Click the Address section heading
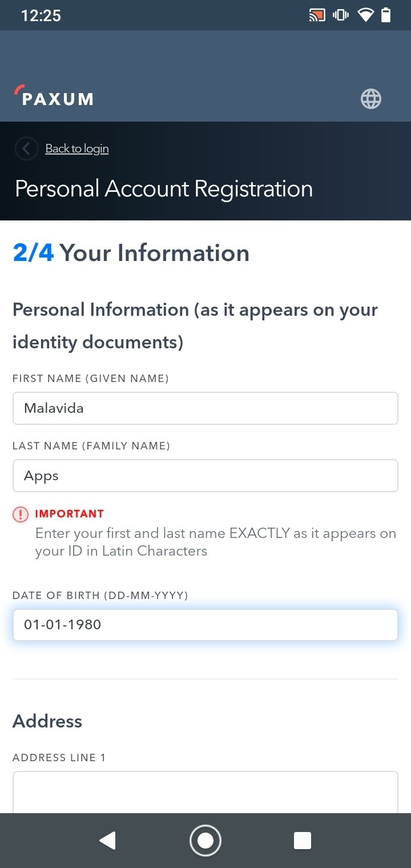This screenshot has width=411, height=868. pos(47,721)
